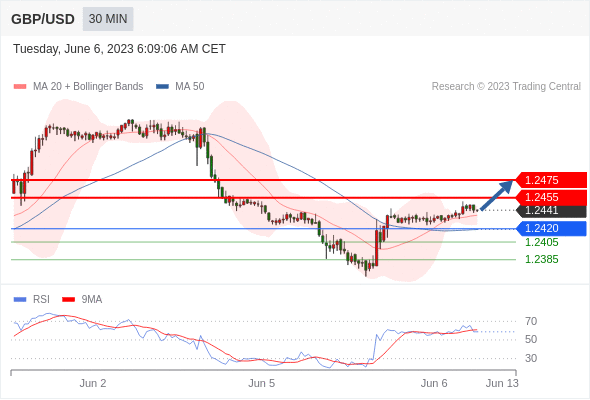Click the blue RSI legend swatch
Image resolution: width=590 pixels, height=400 pixels.
(x=20, y=300)
